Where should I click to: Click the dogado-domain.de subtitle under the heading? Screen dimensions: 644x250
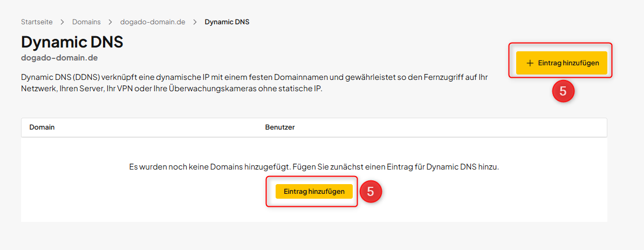(x=59, y=57)
